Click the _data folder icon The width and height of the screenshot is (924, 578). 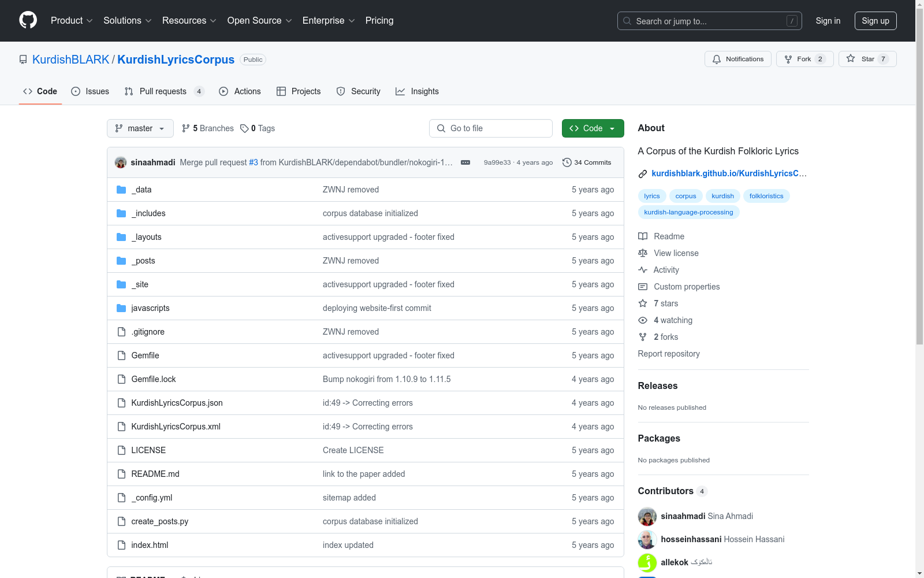(x=121, y=190)
